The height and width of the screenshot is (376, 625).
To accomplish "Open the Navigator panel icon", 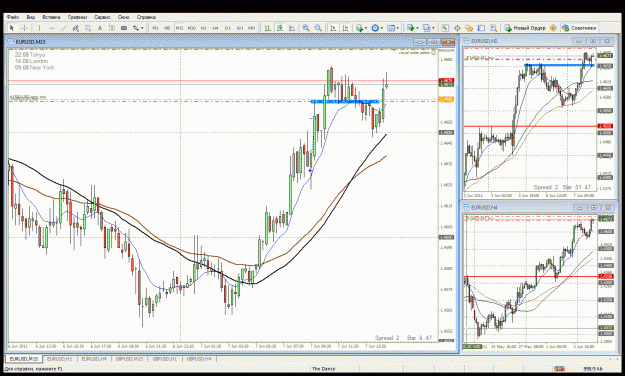I will click(469, 28).
